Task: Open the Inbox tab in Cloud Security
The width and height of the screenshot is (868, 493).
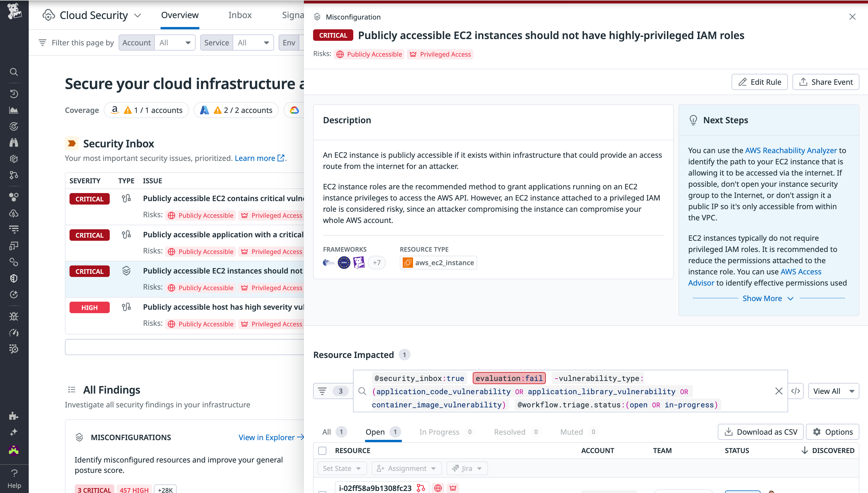Action: click(x=240, y=15)
